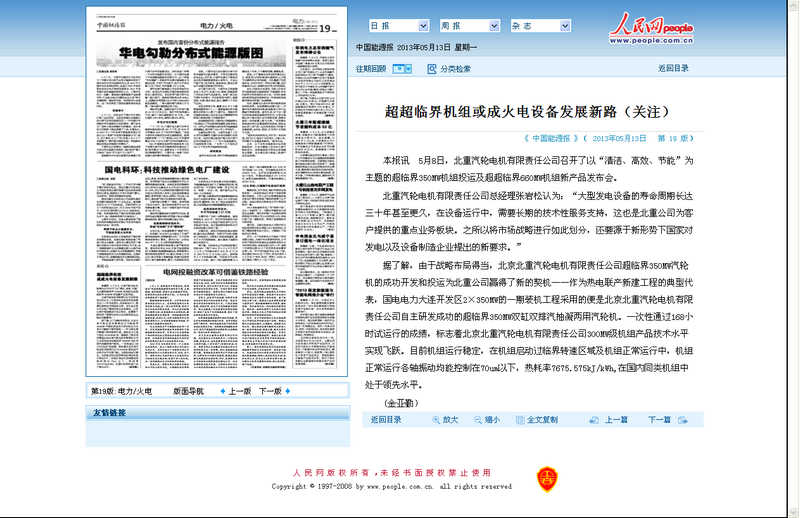Click the 下一版 blue arrow icon

(x=288, y=391)
